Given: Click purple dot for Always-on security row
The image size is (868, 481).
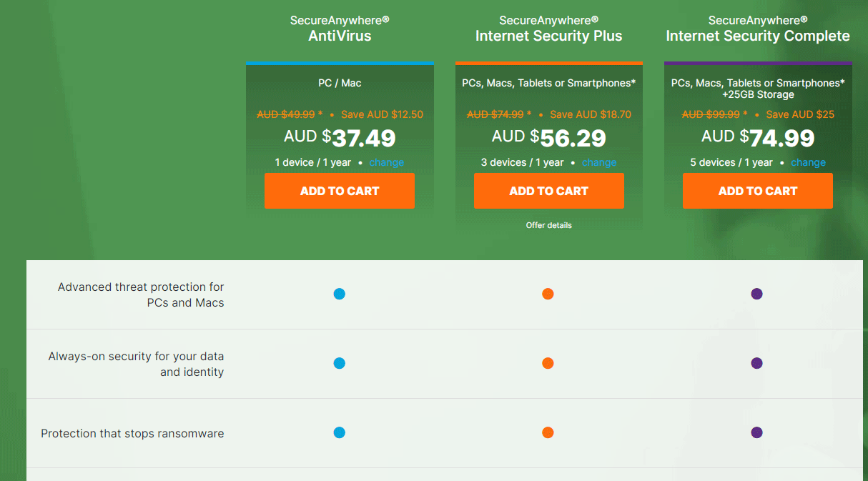Looking at the screenshot, I should 756,363.
